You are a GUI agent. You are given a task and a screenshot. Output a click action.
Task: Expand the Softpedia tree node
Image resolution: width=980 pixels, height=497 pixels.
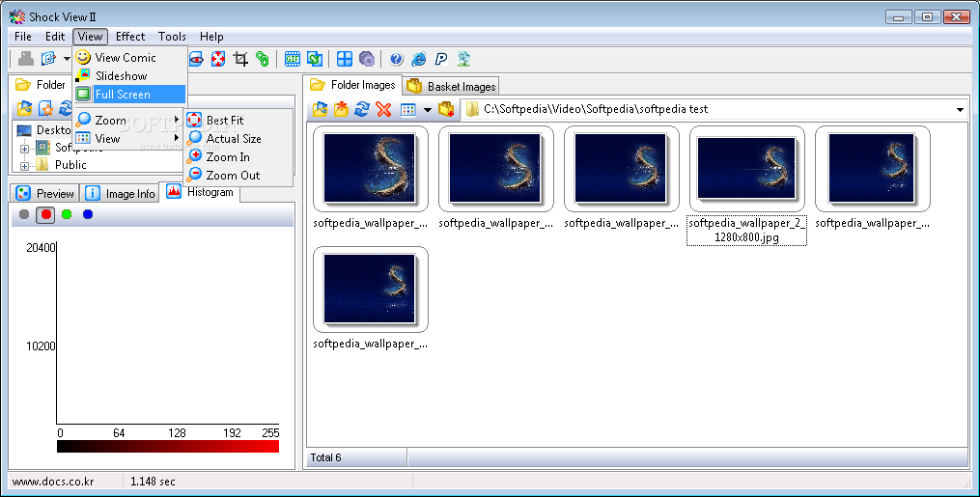coord(25,149)
